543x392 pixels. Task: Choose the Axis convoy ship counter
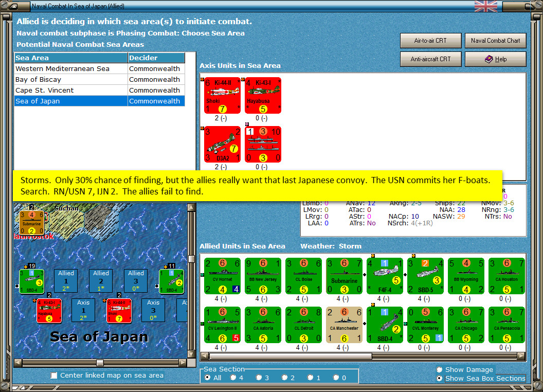pyautogui.click(x=263, y=144)
